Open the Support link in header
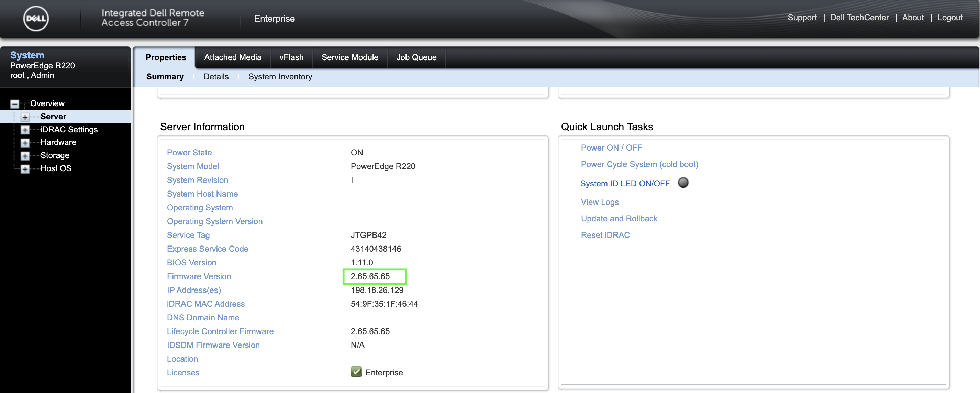980x393 pixels. point(802,18)
